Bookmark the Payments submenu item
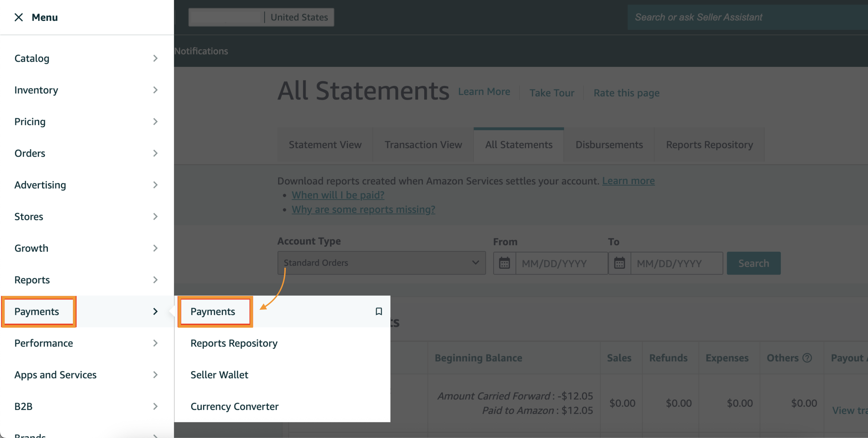Viewport: 868px width, 438px height. (x=379, y=311)
